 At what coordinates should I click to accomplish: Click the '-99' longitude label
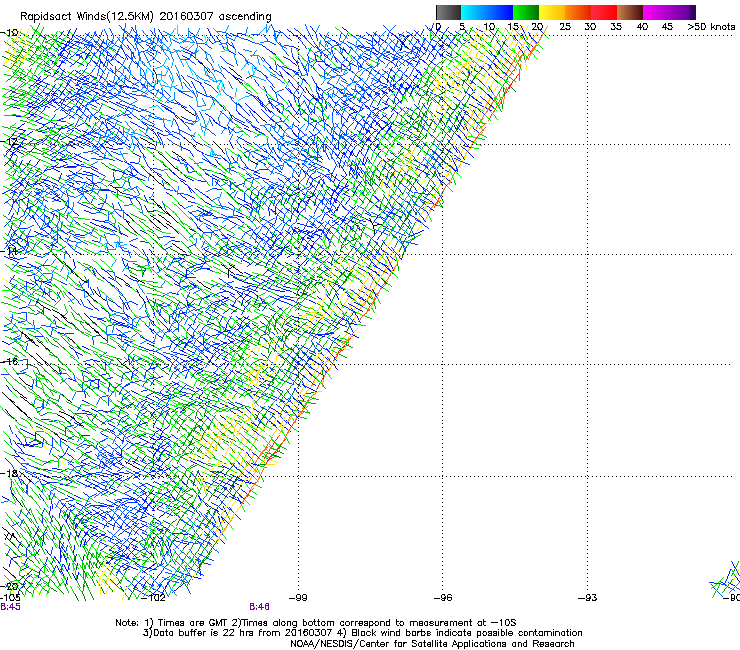(298, 598)
